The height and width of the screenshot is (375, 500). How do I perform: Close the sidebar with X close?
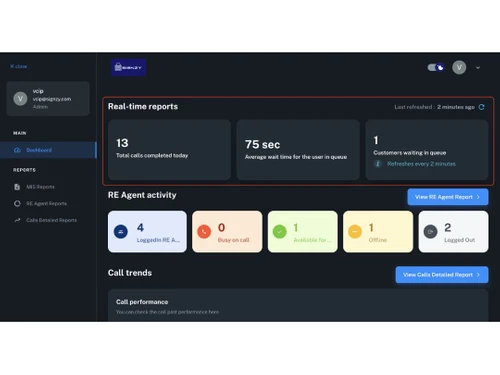click(x=19, y=66)
